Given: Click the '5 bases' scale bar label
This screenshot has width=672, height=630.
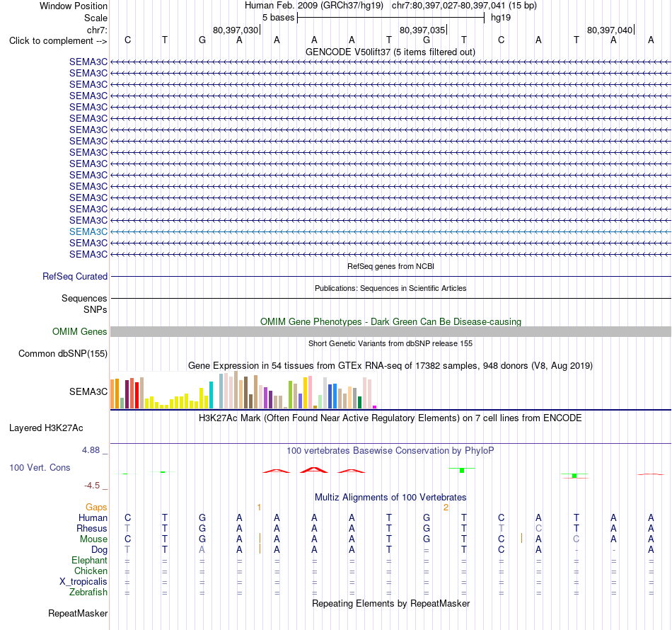Looking at the screenshot, I should [x=278, y=18].
